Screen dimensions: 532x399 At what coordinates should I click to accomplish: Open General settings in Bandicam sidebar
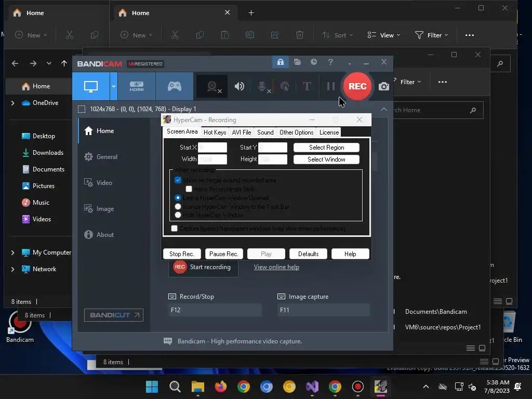pos(107,157)
